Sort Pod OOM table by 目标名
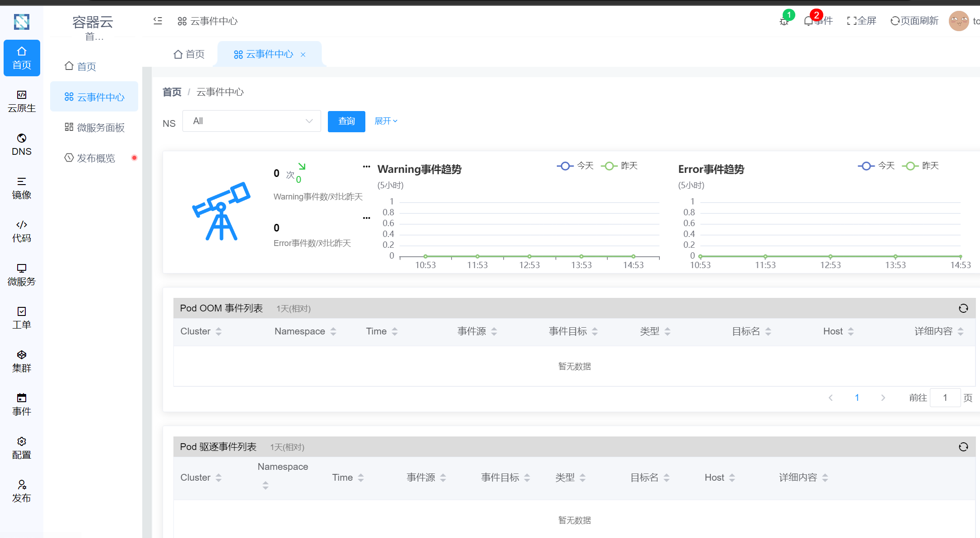980x538 pixels. [768, 331]
